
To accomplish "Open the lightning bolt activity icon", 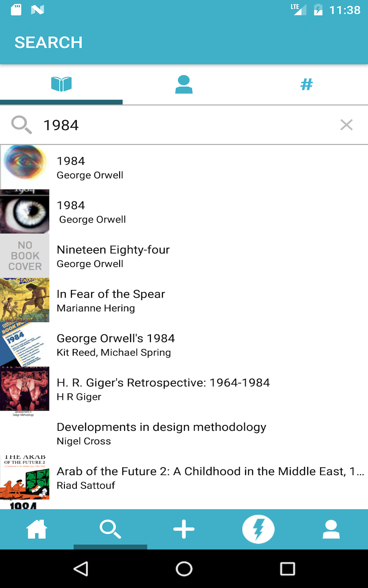I will [x=258, y=529].
